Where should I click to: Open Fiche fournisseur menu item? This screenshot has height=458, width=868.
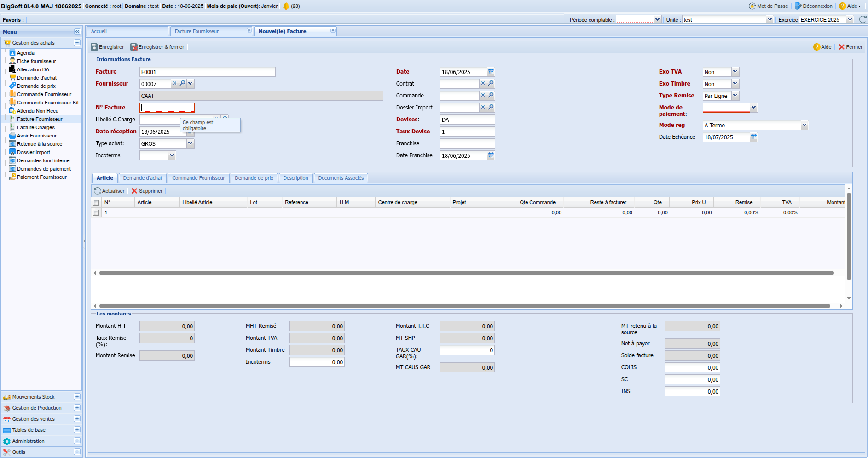(x=36, y=61)
